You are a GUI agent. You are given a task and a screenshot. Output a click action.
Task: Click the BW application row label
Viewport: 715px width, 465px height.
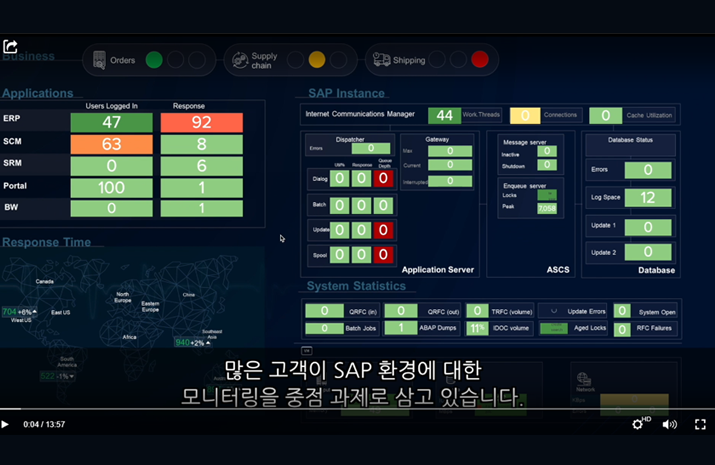11,207
